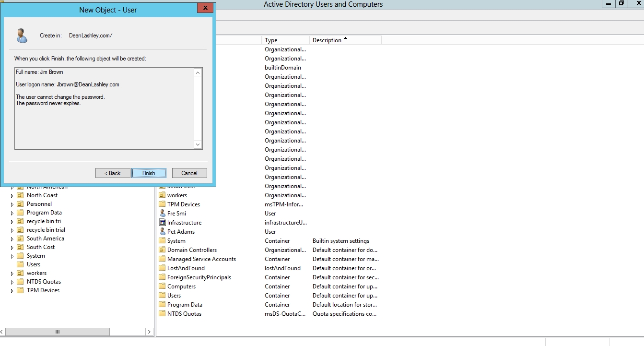Viewport: 644px width, 346px height.
Task: Close the New Object - User dialog with X
Action: (205, 8)
